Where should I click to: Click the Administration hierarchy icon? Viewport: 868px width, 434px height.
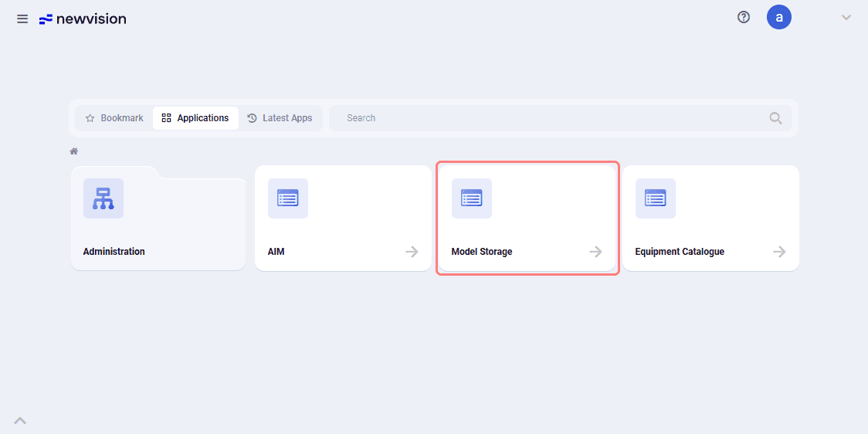point(103,198)
